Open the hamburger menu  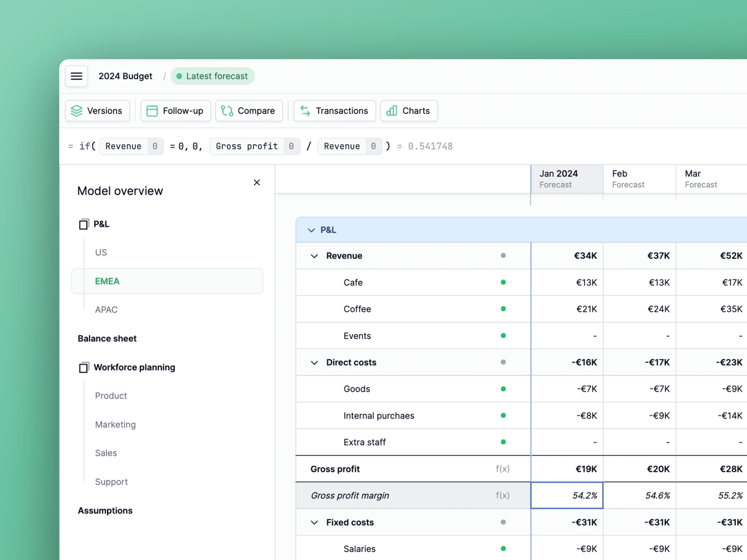[x=76, y=76]
